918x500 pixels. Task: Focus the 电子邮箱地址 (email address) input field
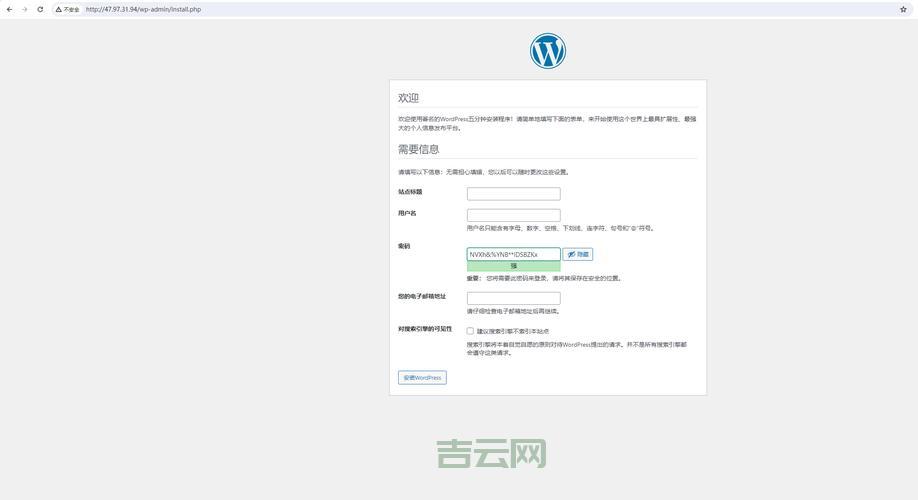(x=513, y=298)
